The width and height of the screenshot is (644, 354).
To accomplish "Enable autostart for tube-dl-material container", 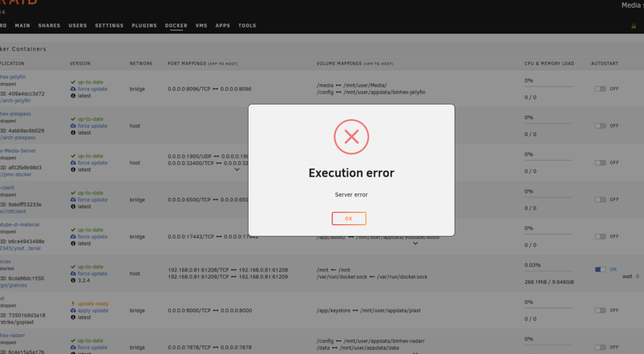I will pyautogui.click(x=600, y=237).
